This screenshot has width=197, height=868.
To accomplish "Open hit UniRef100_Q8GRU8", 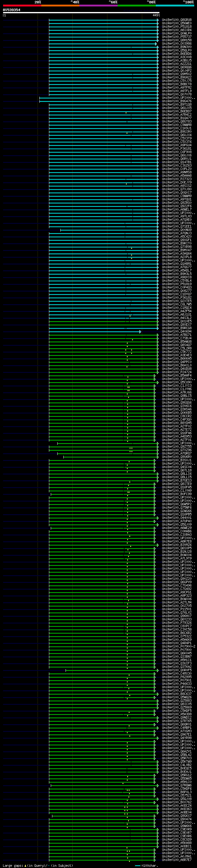I will [177, 20].
